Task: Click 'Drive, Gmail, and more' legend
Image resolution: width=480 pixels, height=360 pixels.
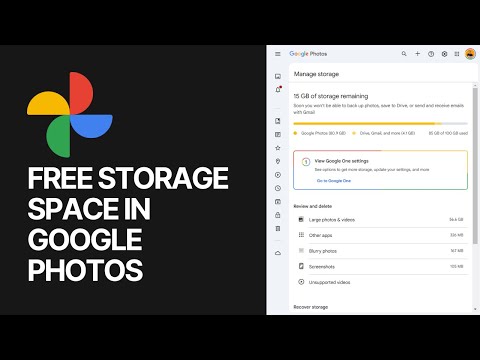Action: pyautogui.click(x=384, y=133)
